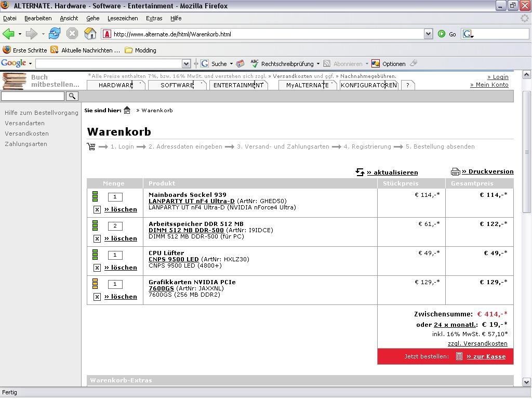532x399 pixels.
Task: Click the löschen link for CNPS 9500 LED
Action: pos(121,268)
